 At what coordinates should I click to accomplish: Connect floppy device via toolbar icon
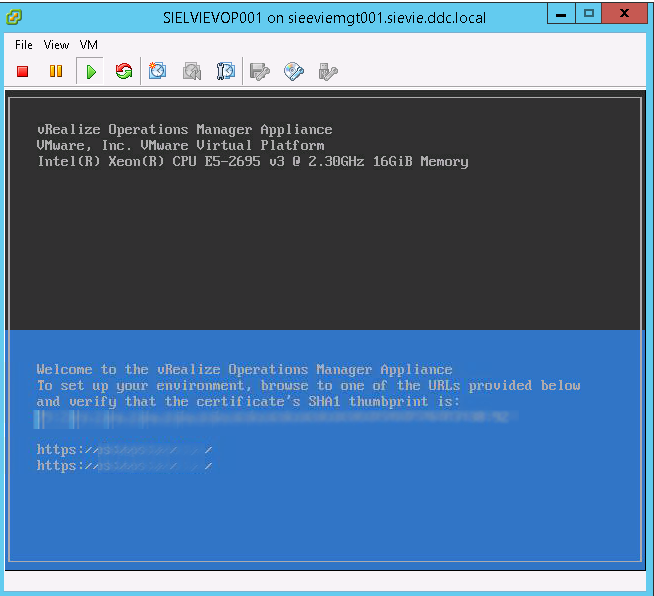click(260, 71)
